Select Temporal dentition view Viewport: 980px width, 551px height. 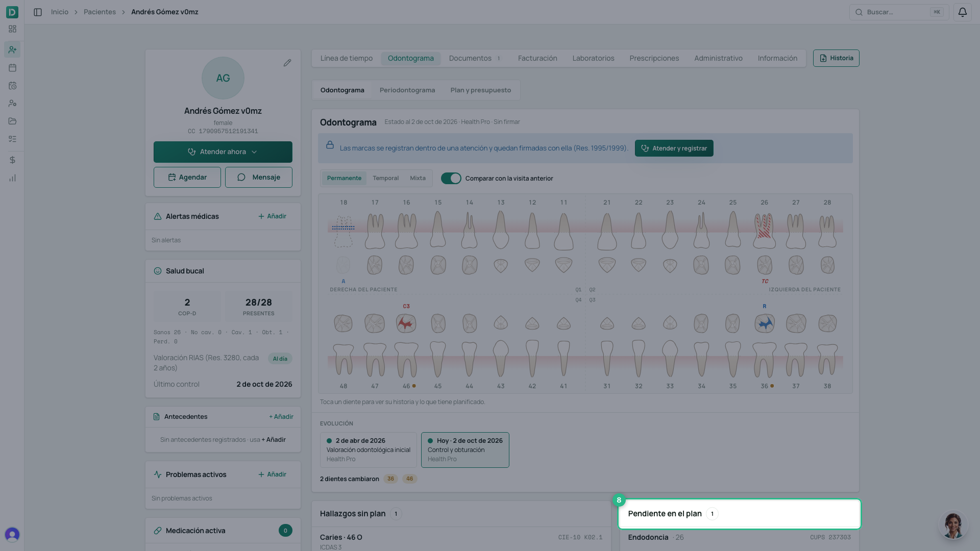click(385, 179)
